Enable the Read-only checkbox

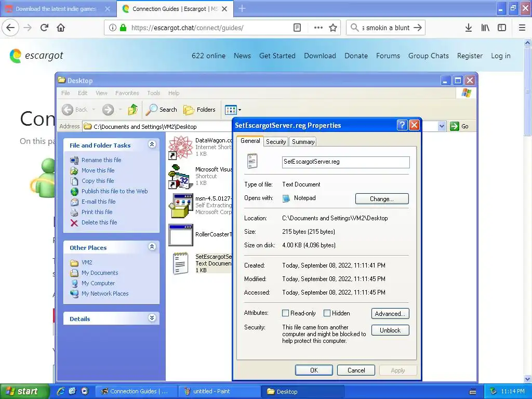click(285, 313)
